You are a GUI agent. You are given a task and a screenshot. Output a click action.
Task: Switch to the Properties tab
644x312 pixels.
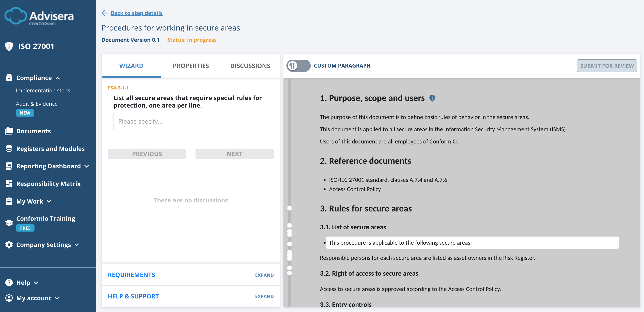[x=191, y=66]
